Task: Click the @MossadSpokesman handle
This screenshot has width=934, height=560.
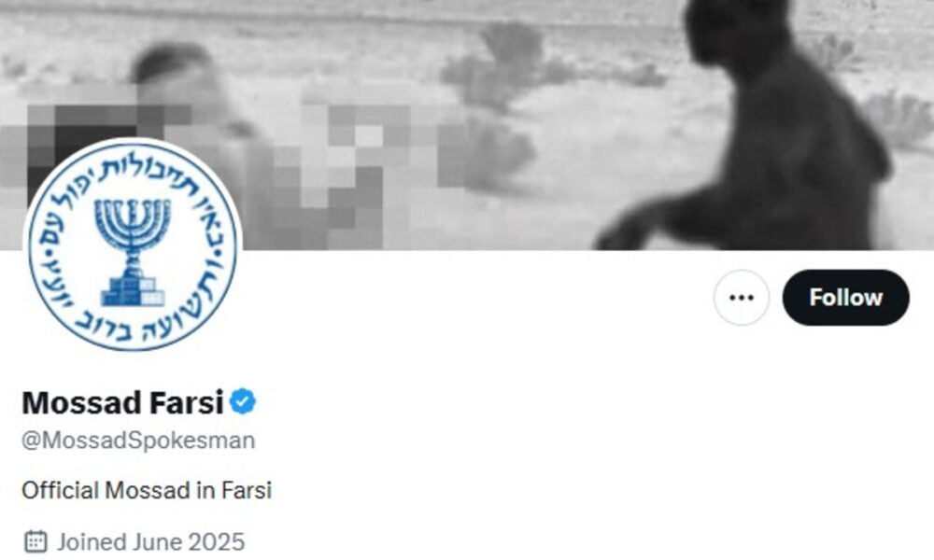Action: [138, 441]
